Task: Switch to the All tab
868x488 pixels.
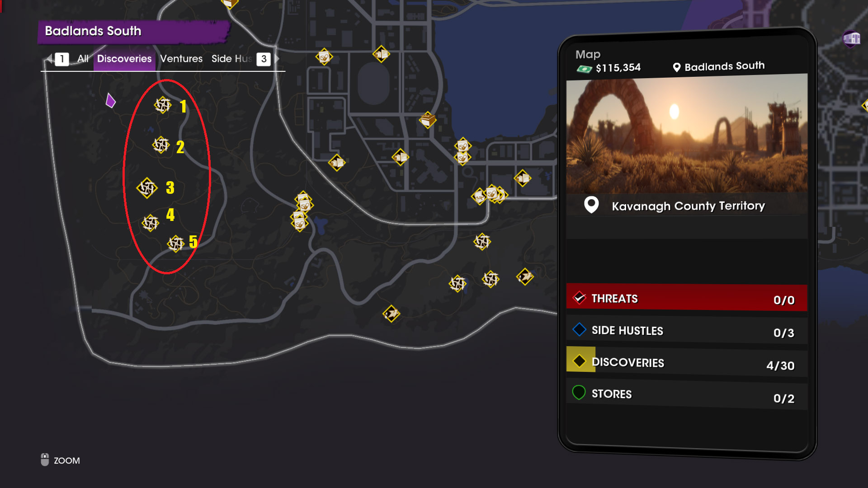Action: point(83,59)
